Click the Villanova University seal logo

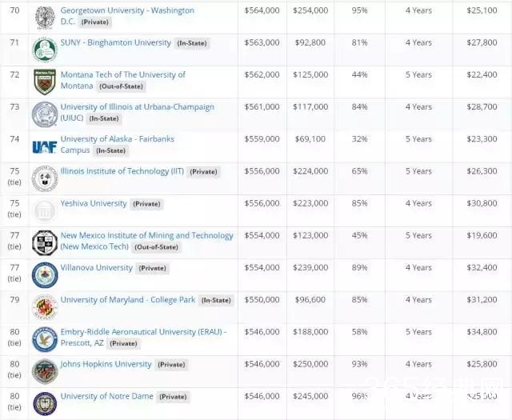(x=44, y=275)
